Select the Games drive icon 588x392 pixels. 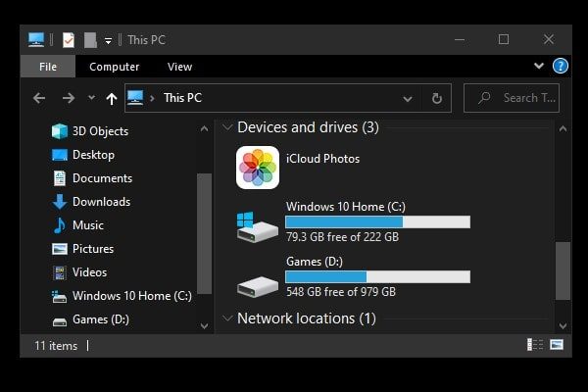(x=258, y=286)
